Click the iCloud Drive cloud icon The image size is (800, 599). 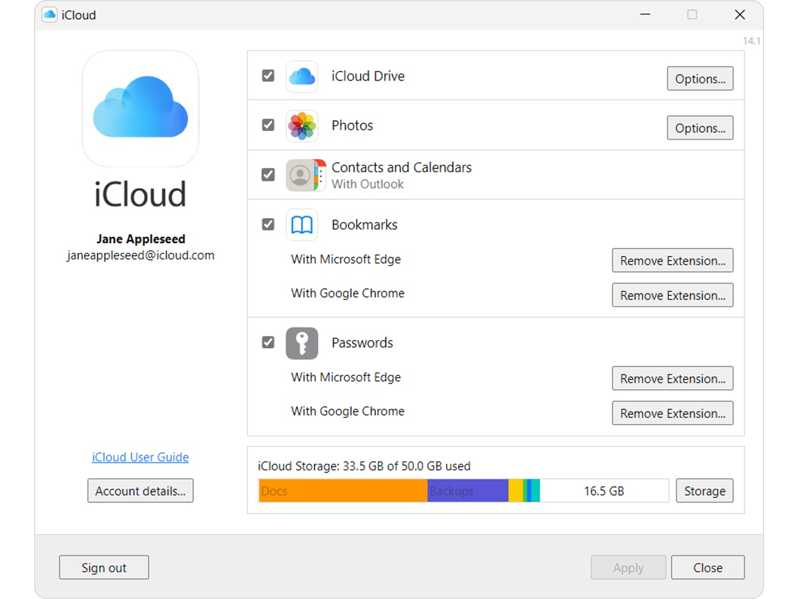pyautogui.click(x=302, y=77)
